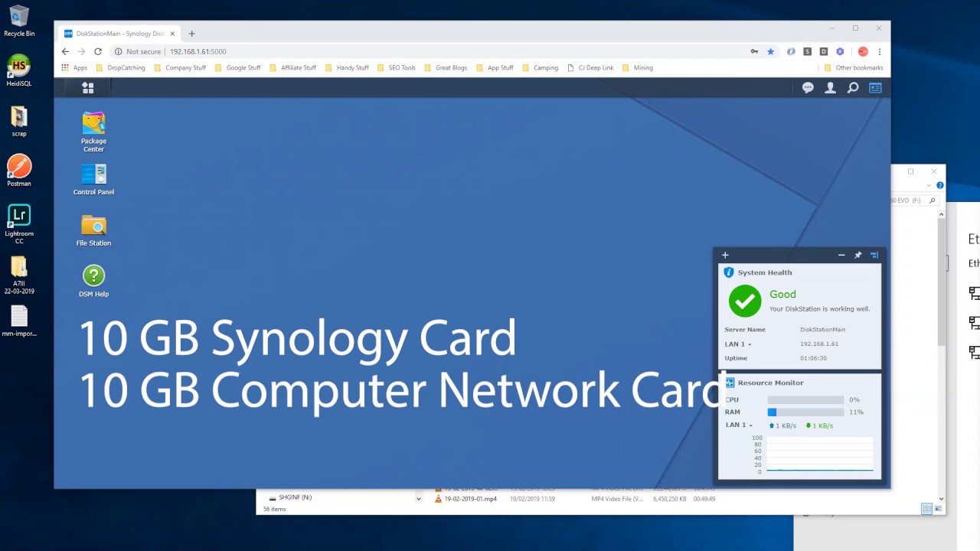Open Lightroom CC from Windows desktop
The width and height of the screenshot is (980, 551).
coord(19,224)
